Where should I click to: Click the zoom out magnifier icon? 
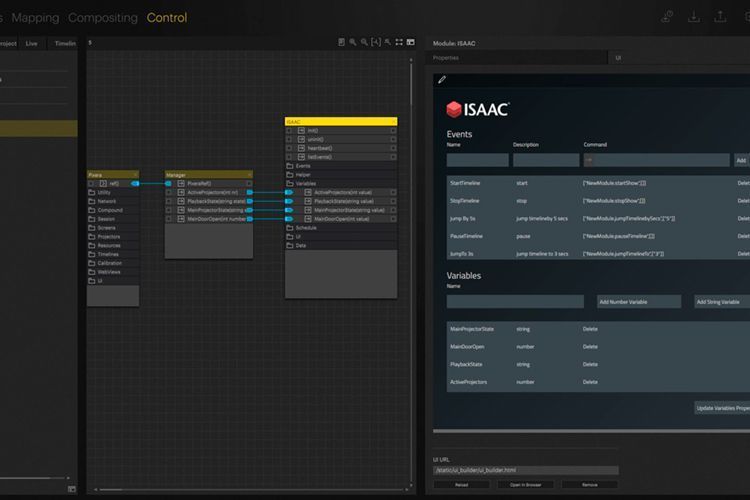tap(364, 42)
